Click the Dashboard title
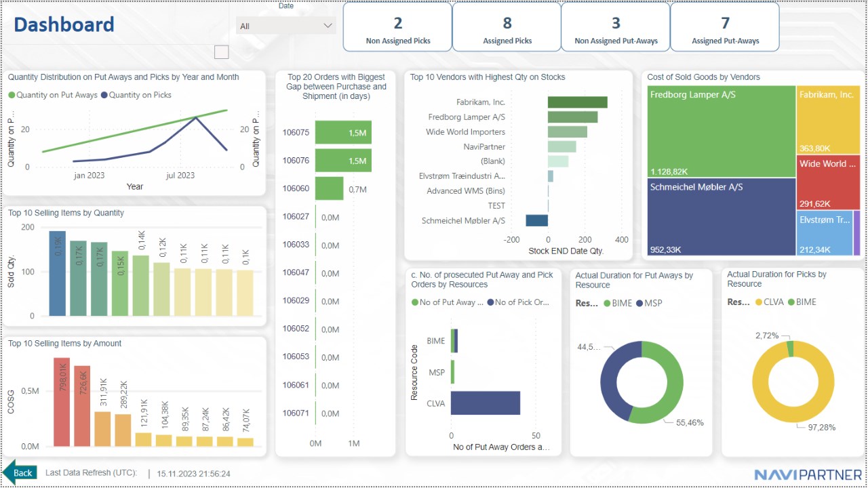 click(64, 25)
